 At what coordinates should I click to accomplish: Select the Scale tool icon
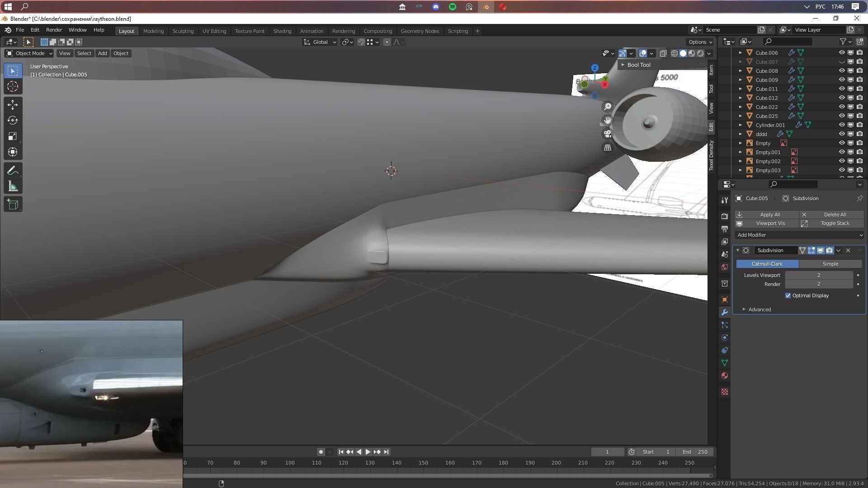tap(13, 136)
